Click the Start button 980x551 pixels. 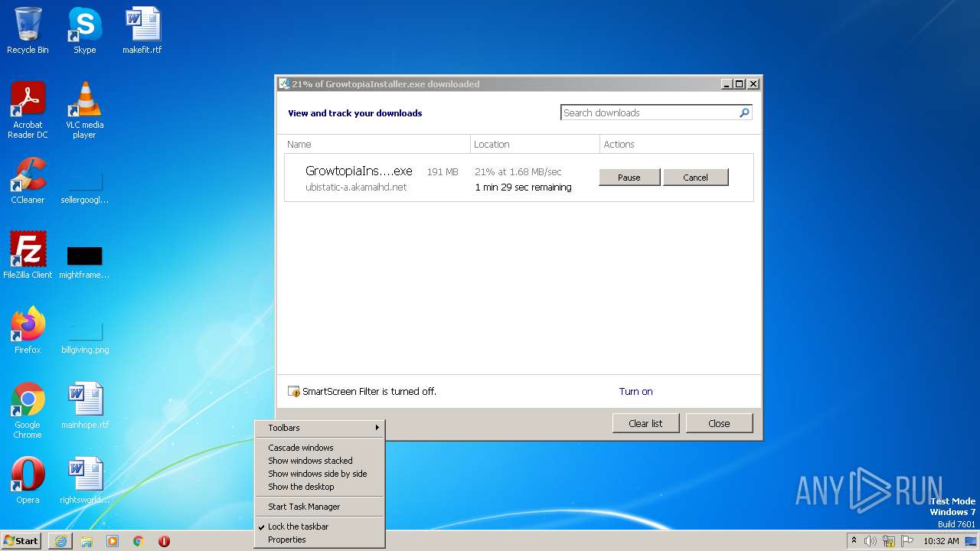[21, 541]
